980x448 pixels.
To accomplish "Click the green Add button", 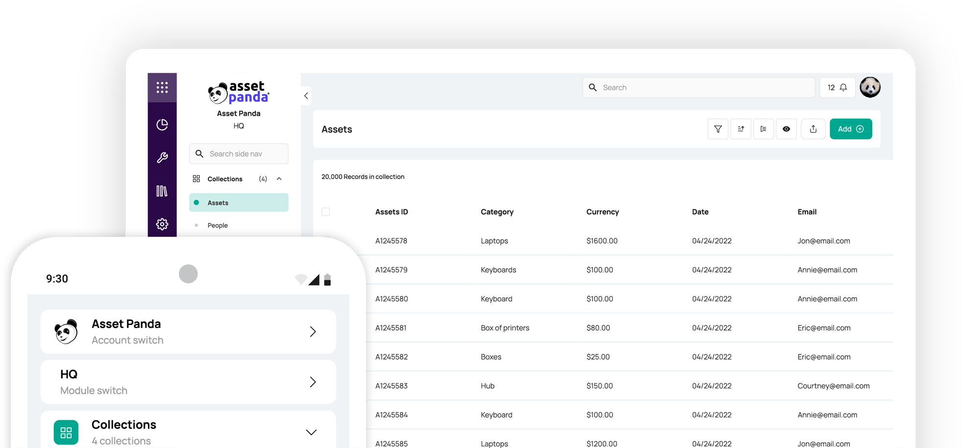I will (x=851, y=129).
